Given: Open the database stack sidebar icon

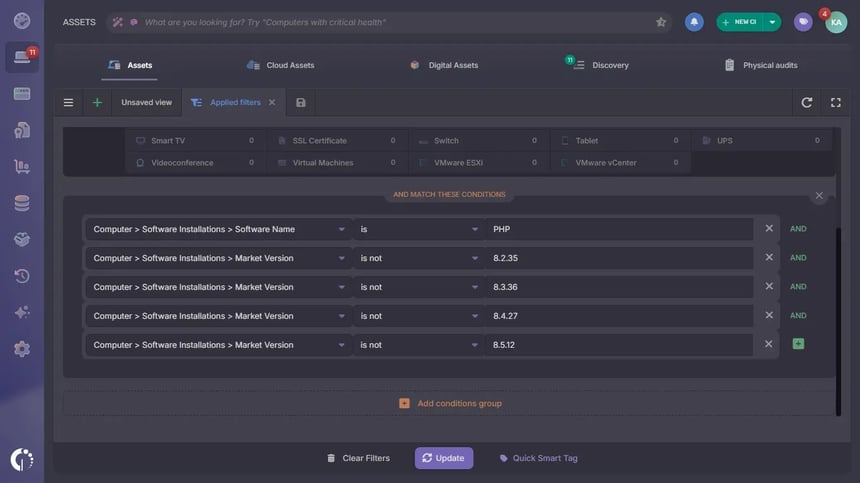Looking at the screenshot, I should point(22,203).
